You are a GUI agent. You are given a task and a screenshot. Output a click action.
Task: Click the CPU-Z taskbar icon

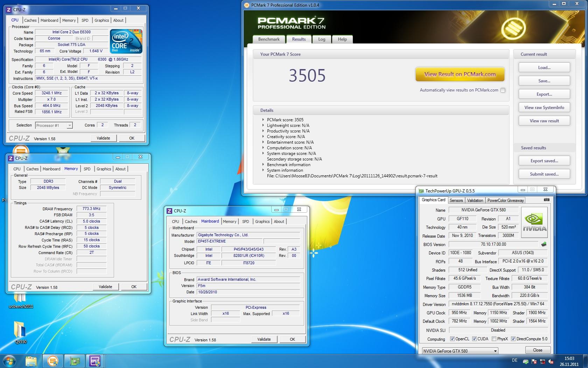(95, 361)
